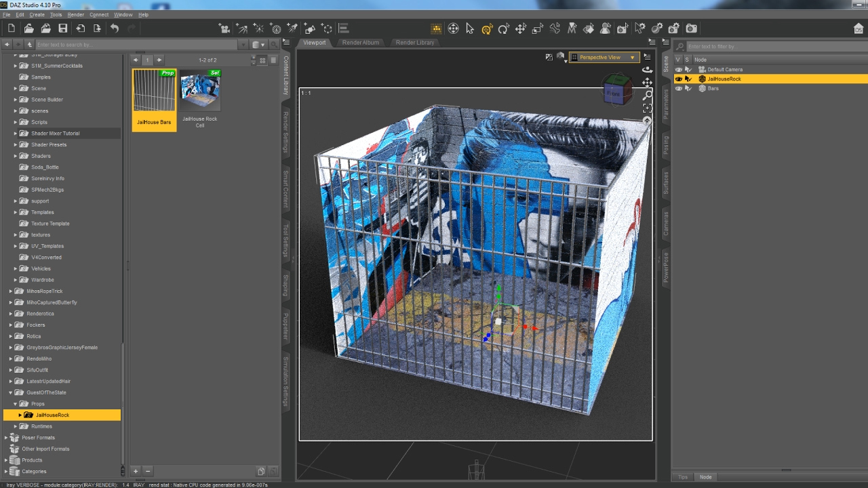This screenshot has height=488, width=868.
Task: Expand the Scene Builder folder
Action: pos(16,100)
